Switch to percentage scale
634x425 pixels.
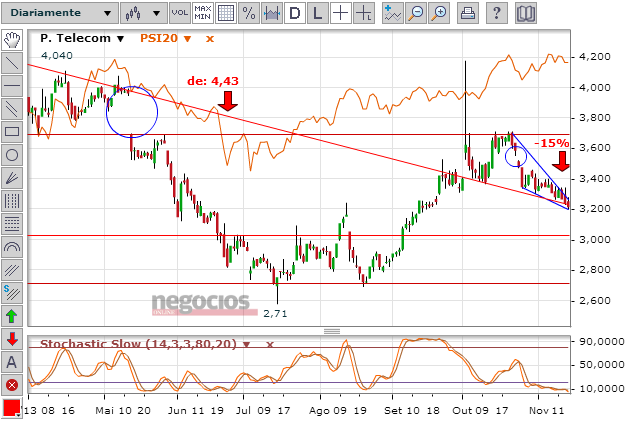tap(249, 13)
